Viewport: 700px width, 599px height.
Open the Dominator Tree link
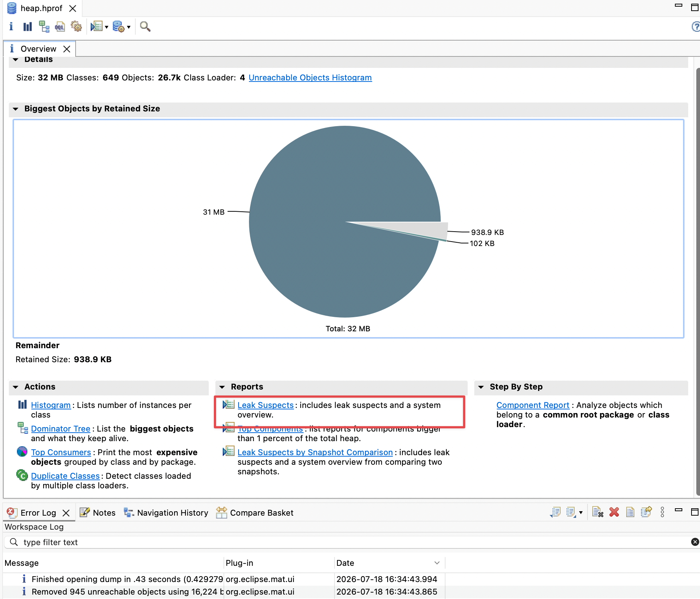(60, 429)
